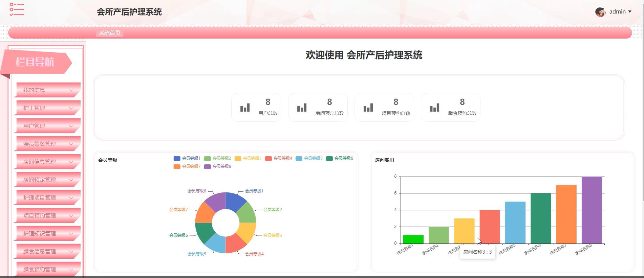Click the orange 房间名称7 bar

click(566, 214)
